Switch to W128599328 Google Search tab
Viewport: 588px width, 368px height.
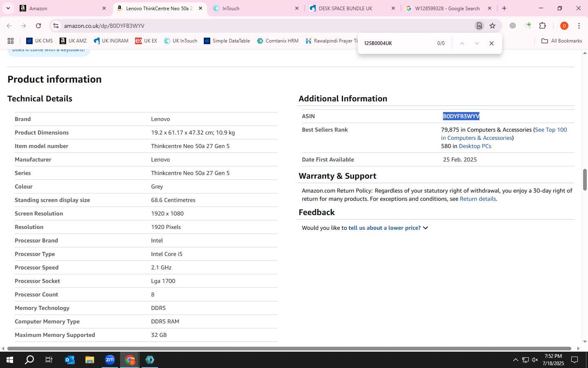coord(449,8)
